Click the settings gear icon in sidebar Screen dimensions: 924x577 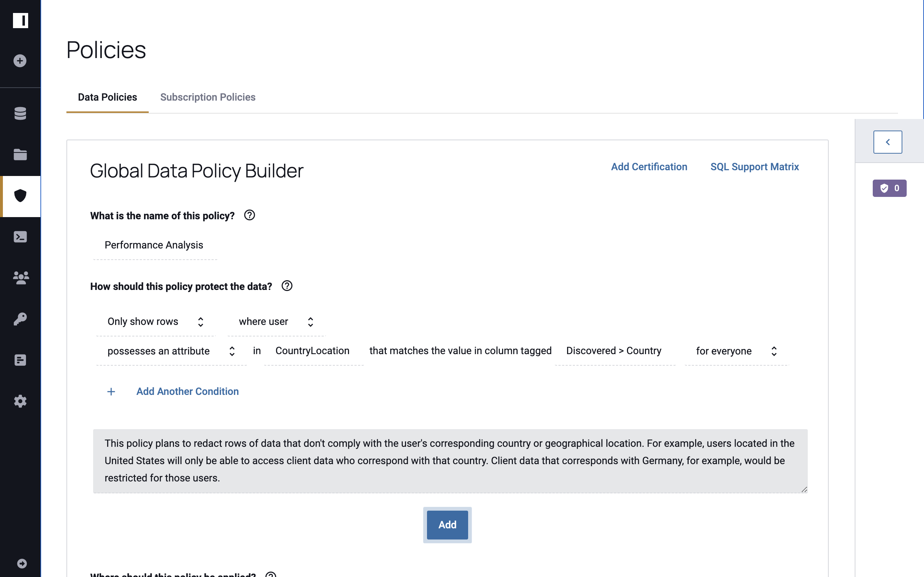click(x=20, y=401)
